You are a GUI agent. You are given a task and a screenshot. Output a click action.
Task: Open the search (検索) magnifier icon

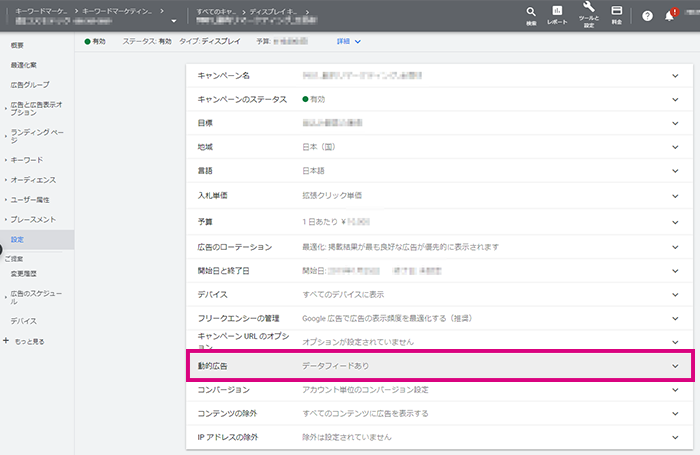pyautogui.click(x=531, y=12)
